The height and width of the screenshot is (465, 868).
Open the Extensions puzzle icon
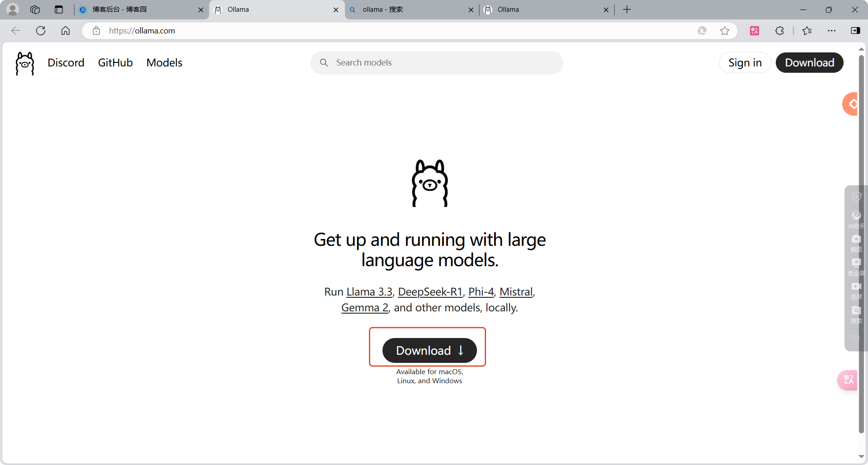(779, 31)
